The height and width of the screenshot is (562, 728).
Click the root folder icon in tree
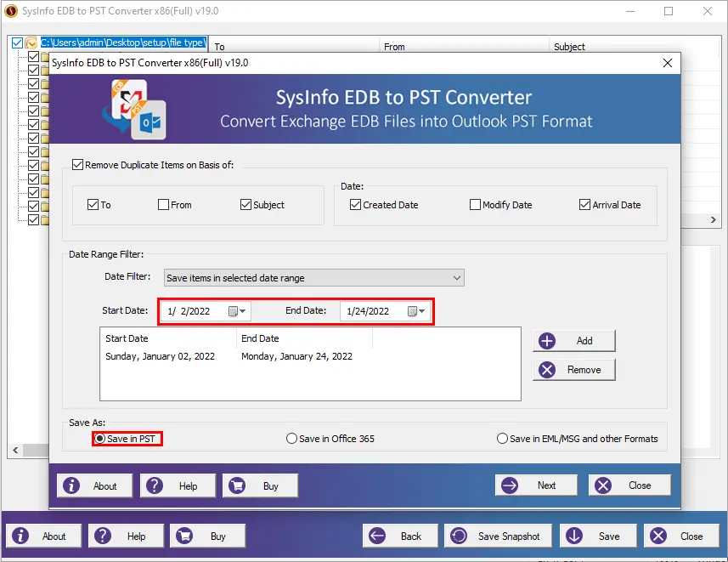point(31,43)
